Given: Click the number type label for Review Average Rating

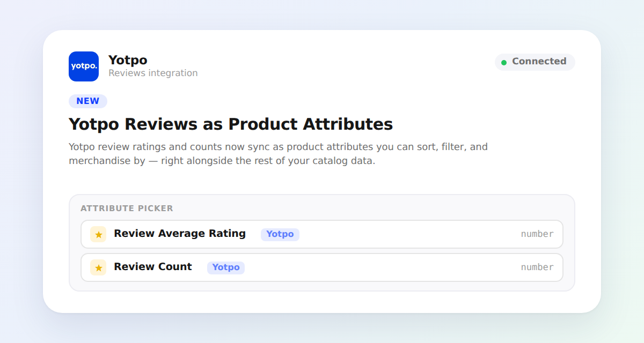Looking at the screenshot, I should coord(537,234).
